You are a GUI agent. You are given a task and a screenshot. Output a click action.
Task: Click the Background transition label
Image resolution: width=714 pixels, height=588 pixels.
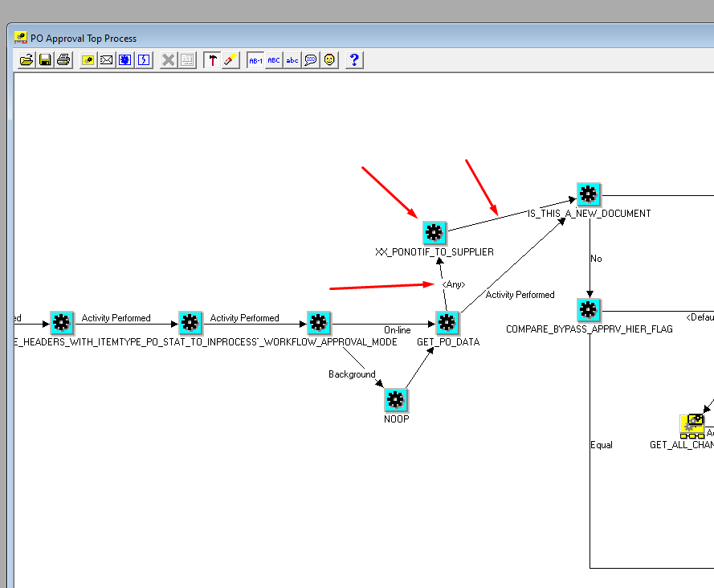click(x=352, y=374)
